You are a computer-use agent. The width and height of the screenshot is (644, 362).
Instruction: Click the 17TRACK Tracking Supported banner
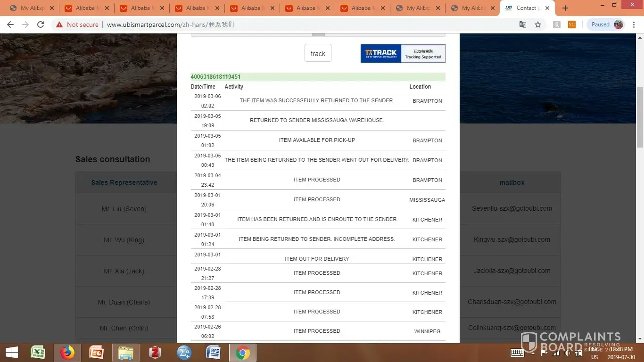pos(403,54)
